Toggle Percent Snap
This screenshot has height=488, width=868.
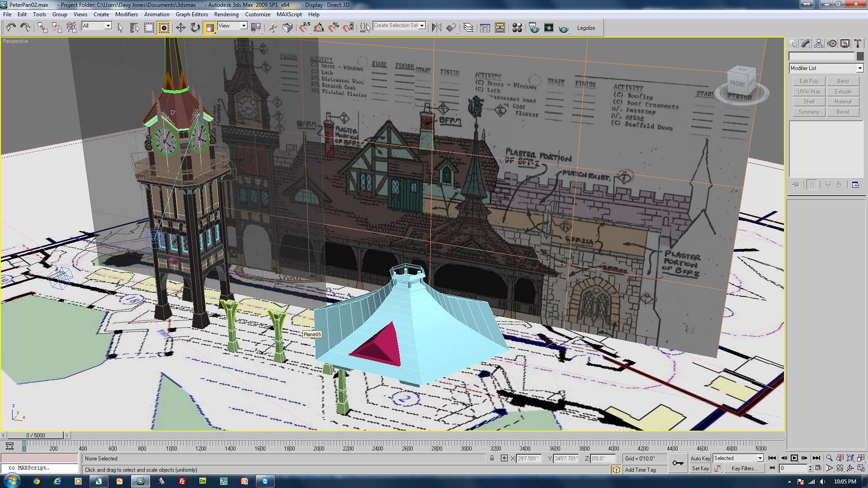(334, 28)
